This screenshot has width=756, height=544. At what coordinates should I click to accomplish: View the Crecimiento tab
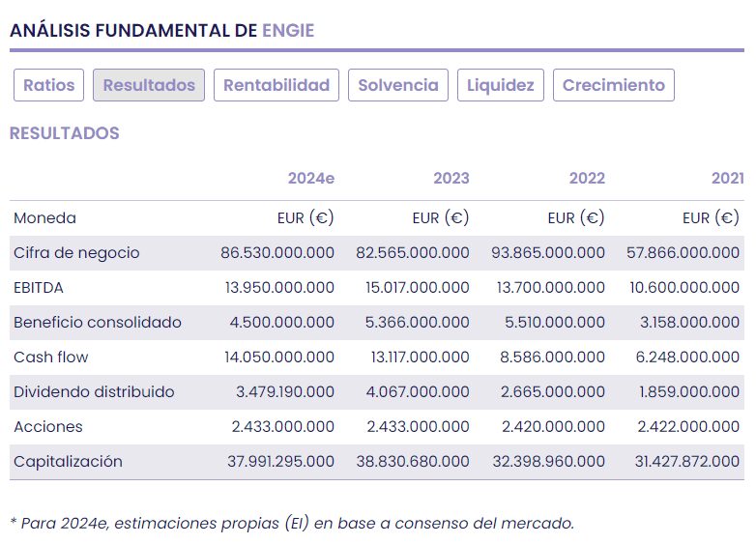point(614,85)
